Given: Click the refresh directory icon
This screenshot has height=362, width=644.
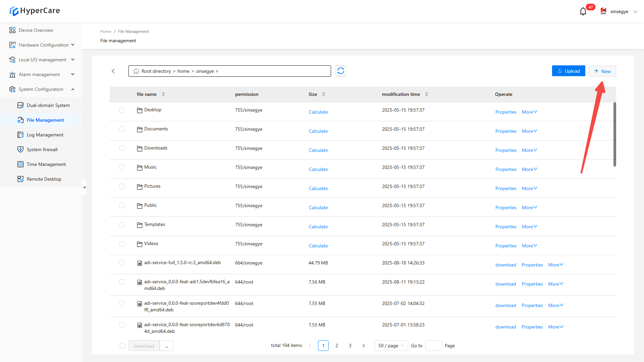Looking at the screenshot, I should click(x=341, y=71).
